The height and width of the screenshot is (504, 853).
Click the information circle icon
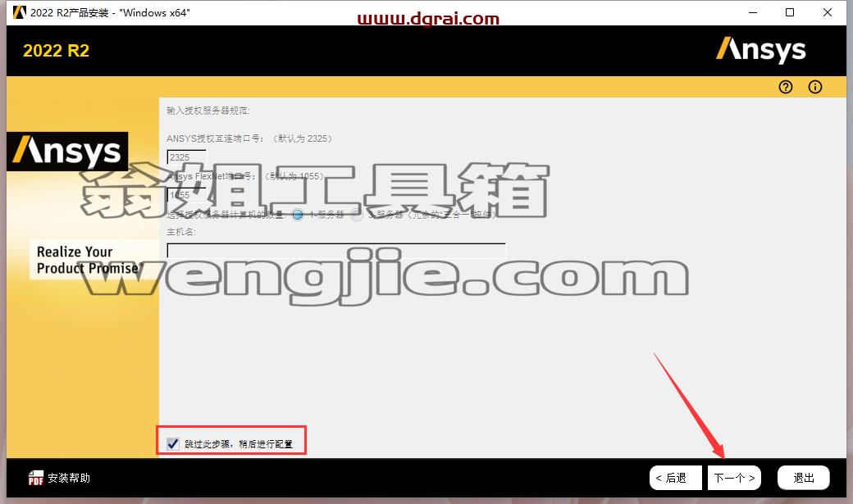point(815,87)
